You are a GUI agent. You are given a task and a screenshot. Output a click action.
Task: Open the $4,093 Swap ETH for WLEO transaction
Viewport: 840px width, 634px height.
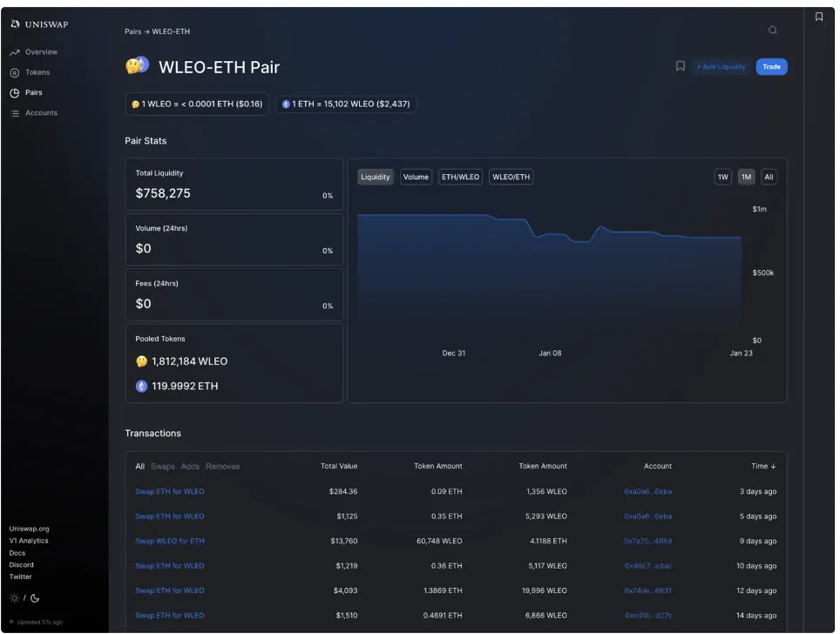coord(169,590)
